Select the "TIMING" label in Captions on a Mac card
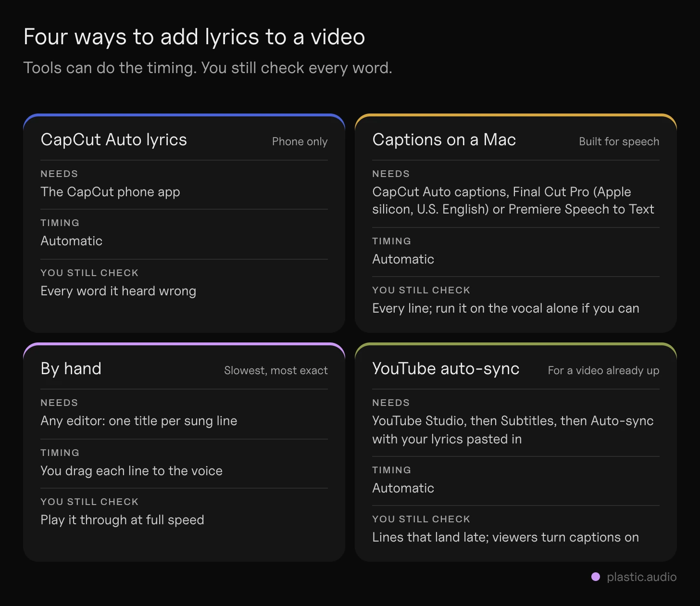 point(392,241)
